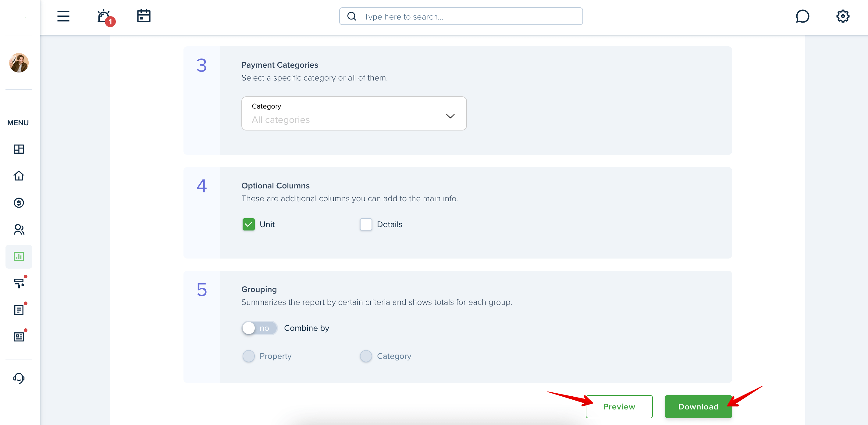Viewport: 868px width, 425px height.
Task: Click the MENU label in sidebar
Action: point(18,123)
